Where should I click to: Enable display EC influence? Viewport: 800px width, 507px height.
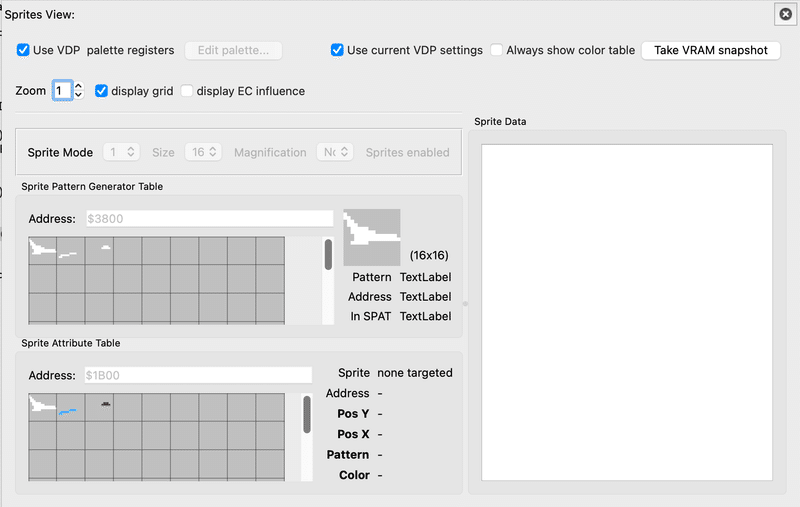tap(187, 91)
